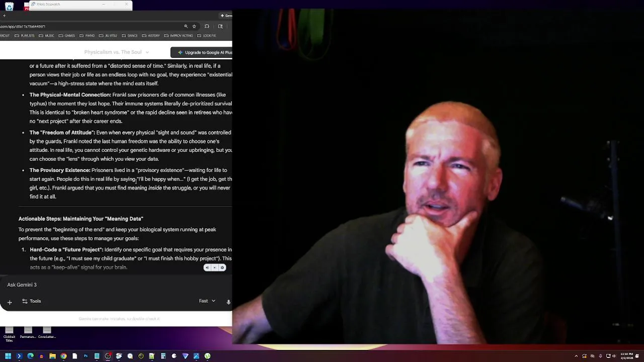Open the notifications bell in system tray
The width and height of the screenshot is (644, 362).
637,356
